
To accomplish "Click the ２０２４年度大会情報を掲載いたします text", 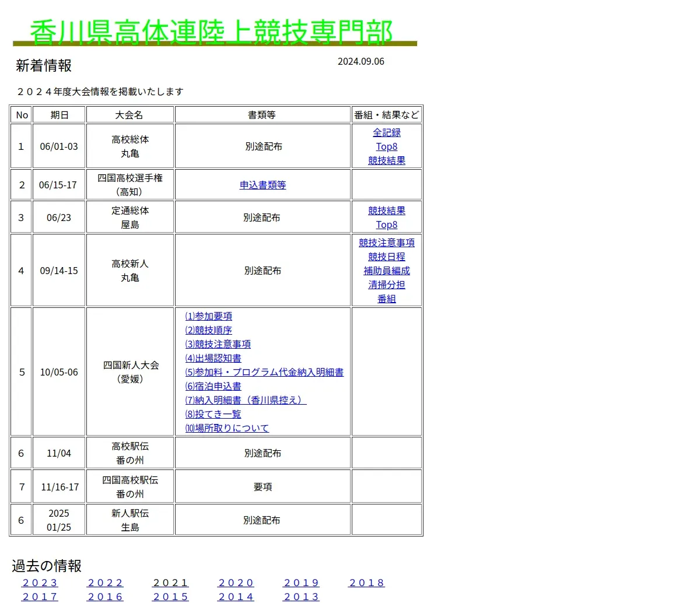I will pyautogui.click(x=100, y=92).
